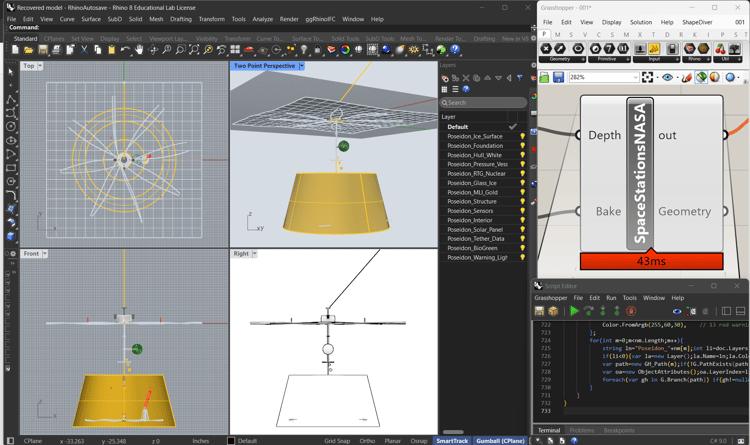Click the Grasshopper open file icon

point(545,77)
